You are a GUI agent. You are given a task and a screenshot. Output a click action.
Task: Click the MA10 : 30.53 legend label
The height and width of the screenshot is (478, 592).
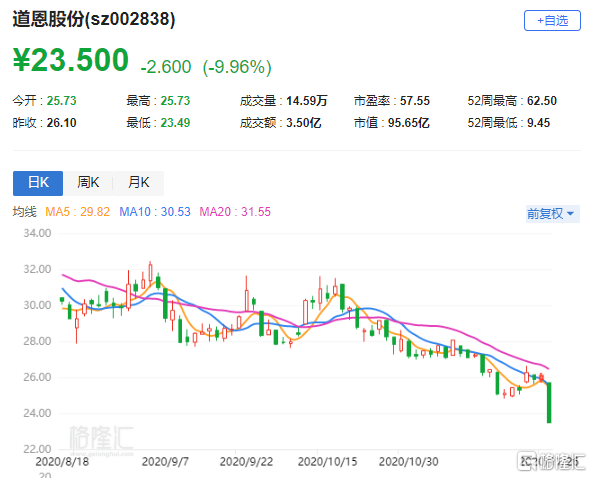(155, 212)
